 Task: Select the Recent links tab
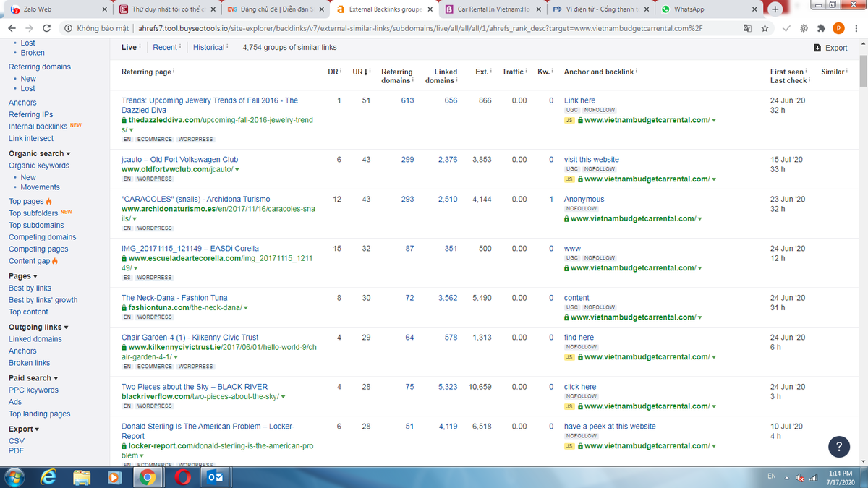(165, 47)
